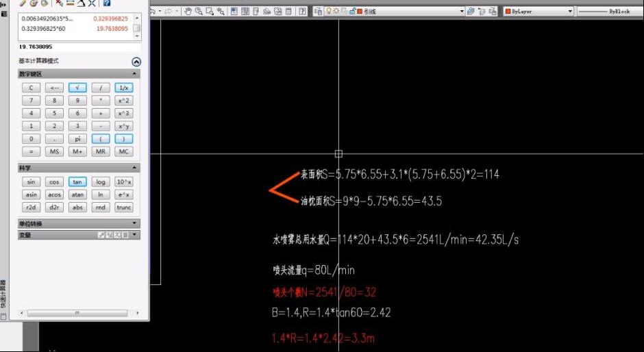Click the redo arrow icon
The height and width of the screenshot is (352, 644).
click(168, 12)
